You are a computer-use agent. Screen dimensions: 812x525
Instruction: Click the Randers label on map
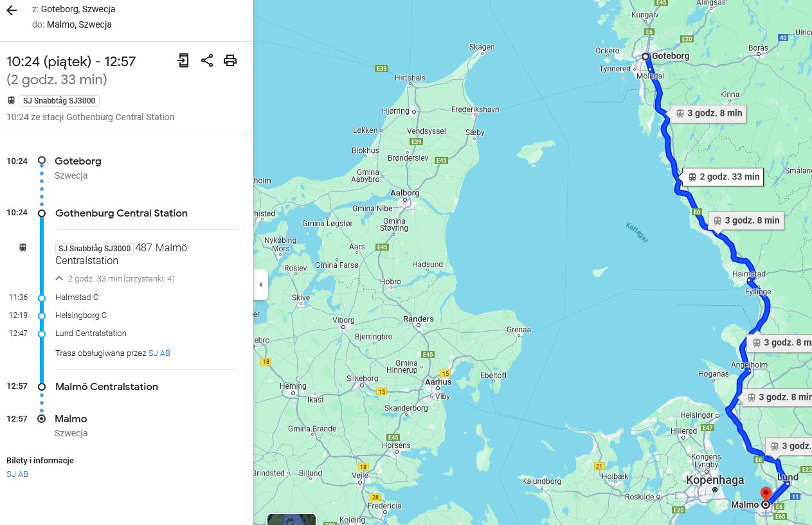419,319
